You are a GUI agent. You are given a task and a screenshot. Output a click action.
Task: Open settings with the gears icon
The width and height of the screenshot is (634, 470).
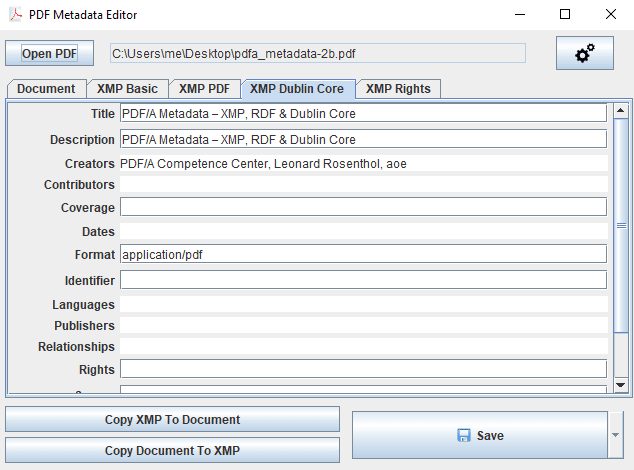(584, 53)
